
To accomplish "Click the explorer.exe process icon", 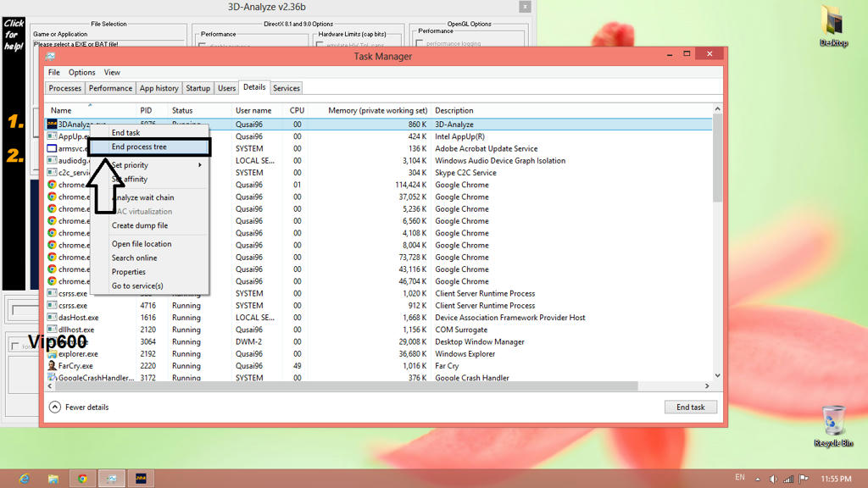I will point(52,353).
